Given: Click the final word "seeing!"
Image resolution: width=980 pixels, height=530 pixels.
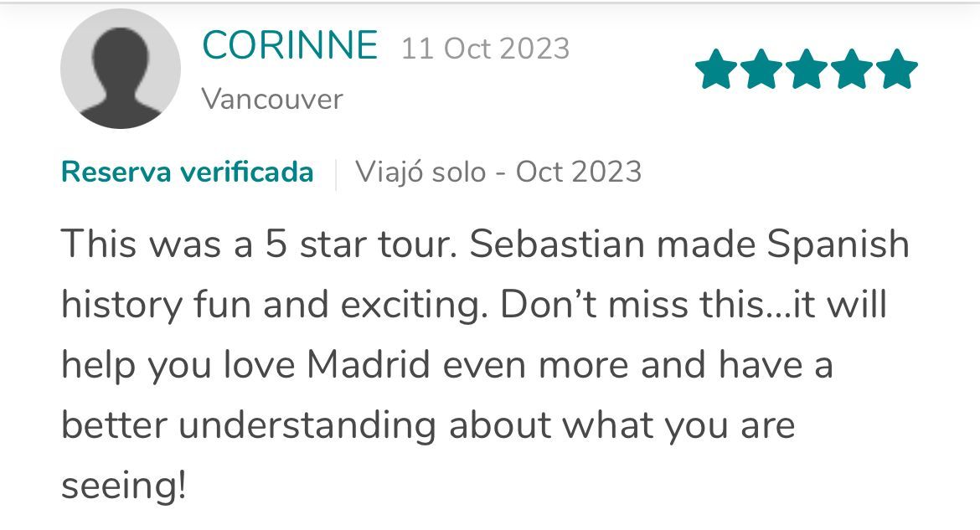Looking at the screenshot, I should (x=124, y=486).
